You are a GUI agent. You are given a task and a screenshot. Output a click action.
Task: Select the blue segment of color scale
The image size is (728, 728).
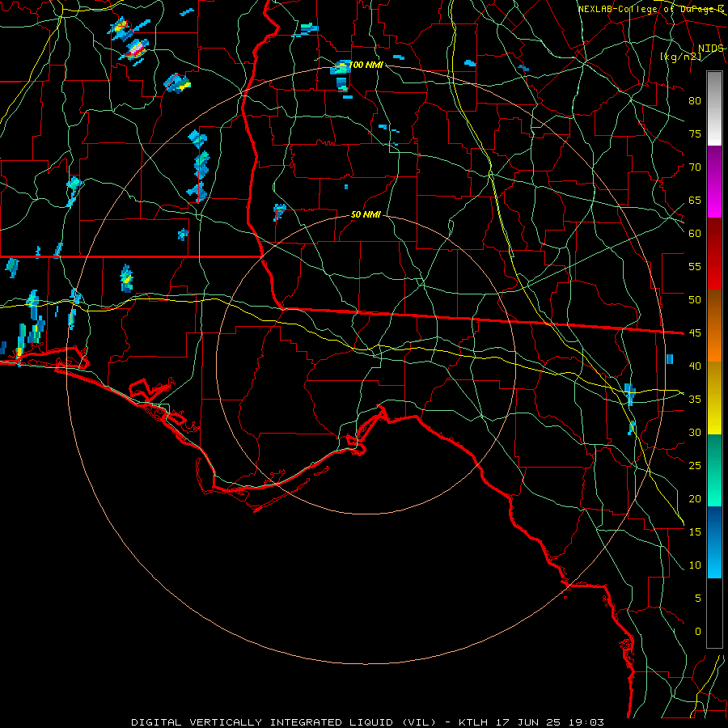click(x=714, y=542)
